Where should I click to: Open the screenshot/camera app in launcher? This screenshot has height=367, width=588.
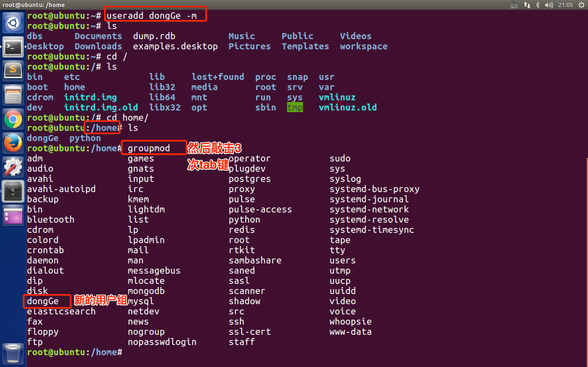[13, 191]
